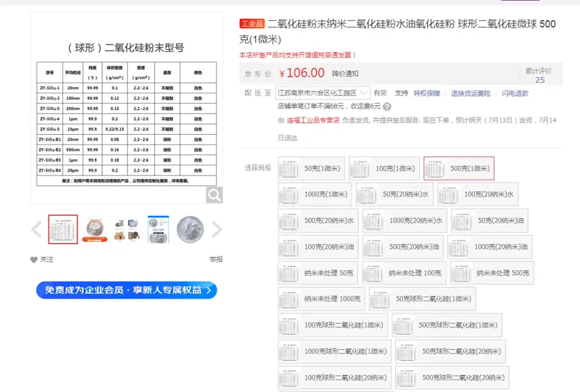Choose the 50克球形二氧化硅(1微米) option
This screenshot has width=580, height=392.
422,299
